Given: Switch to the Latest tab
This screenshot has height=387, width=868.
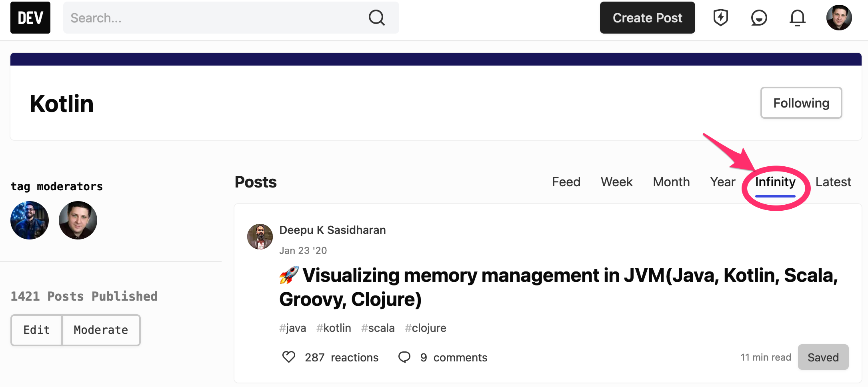Looking at the screenshot, I should (833, 182).
